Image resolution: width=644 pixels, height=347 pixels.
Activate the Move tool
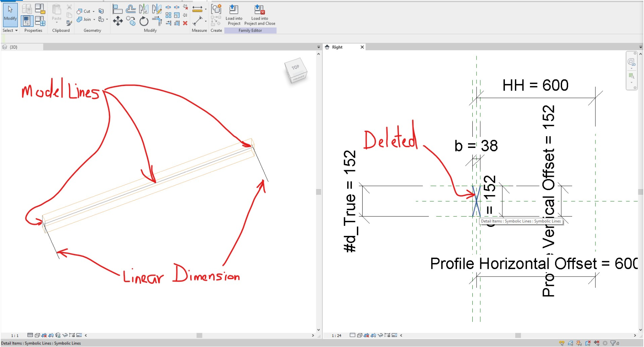tap(118, 21)
